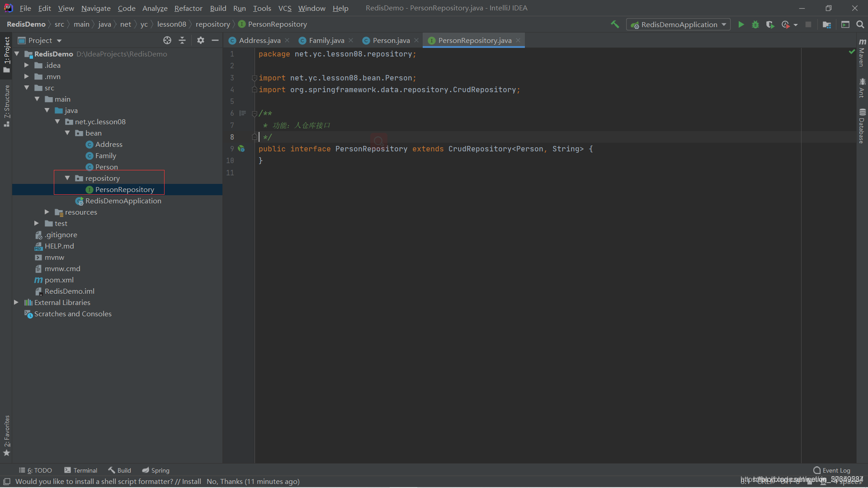Click the Locate file crosshair icon
868x488 pixels.
click(x=167, y=40)
